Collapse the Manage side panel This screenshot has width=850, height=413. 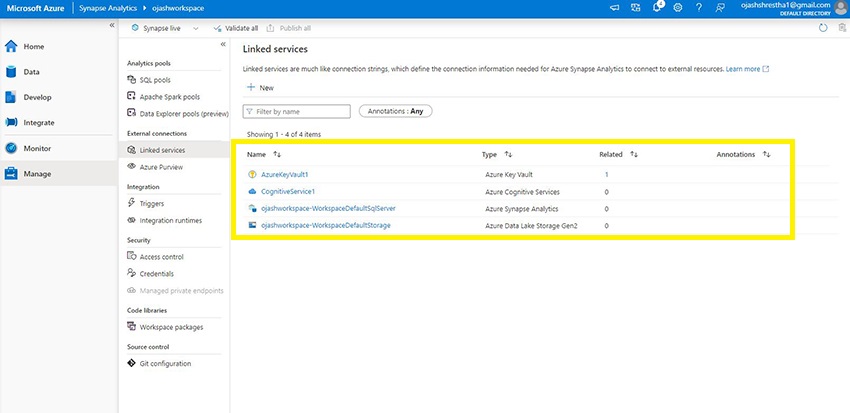point(222,44)
